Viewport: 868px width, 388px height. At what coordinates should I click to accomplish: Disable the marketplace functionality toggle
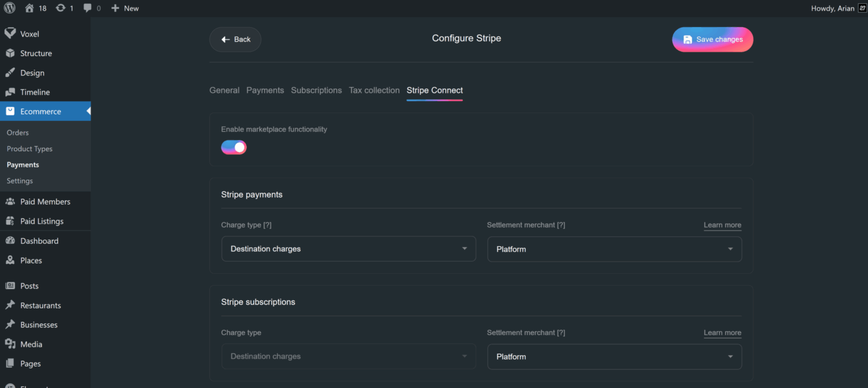[234, 148]
